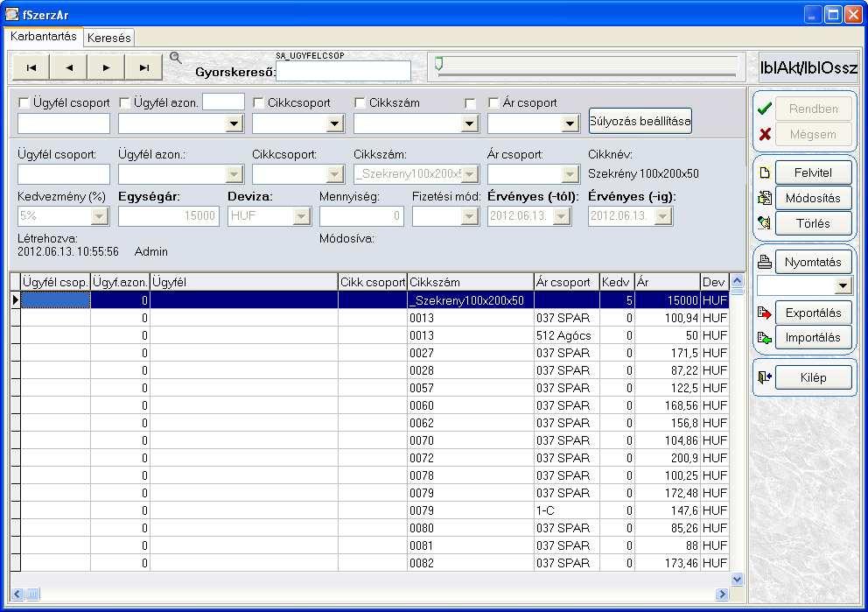Click the Egységár input field
868x612 pixels.
169,216
